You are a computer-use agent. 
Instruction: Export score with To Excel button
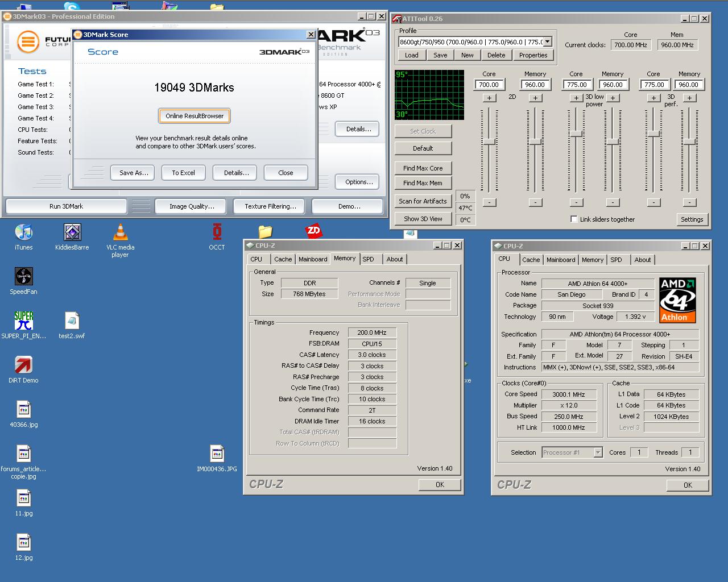coord(183,173)
